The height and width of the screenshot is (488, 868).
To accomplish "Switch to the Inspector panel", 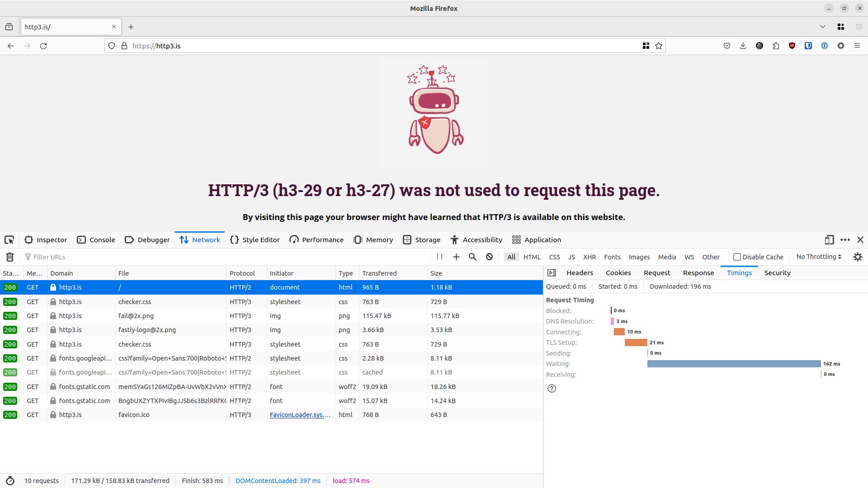I will (x=46, y=240).
